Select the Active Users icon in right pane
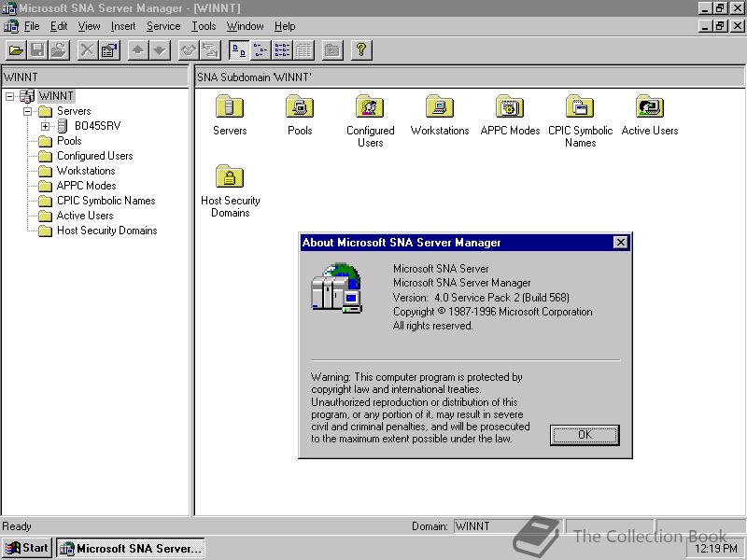 pos(650,106)
